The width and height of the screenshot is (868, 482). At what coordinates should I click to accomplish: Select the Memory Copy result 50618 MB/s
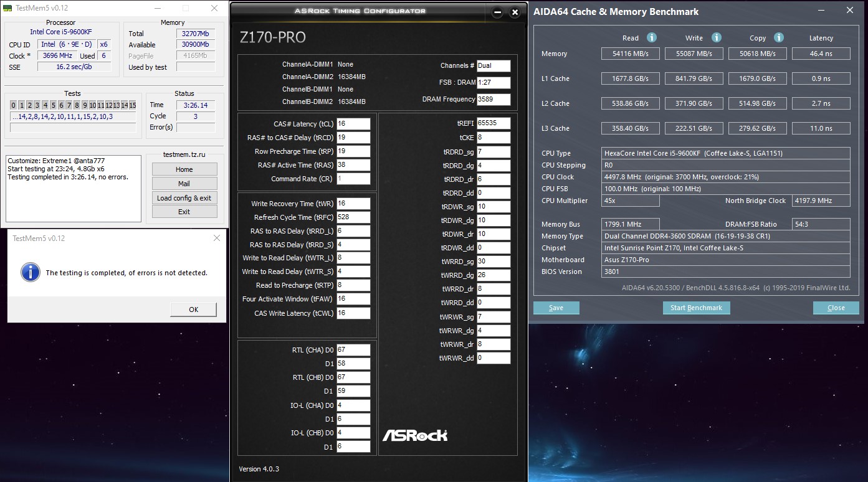click(757, 54)
